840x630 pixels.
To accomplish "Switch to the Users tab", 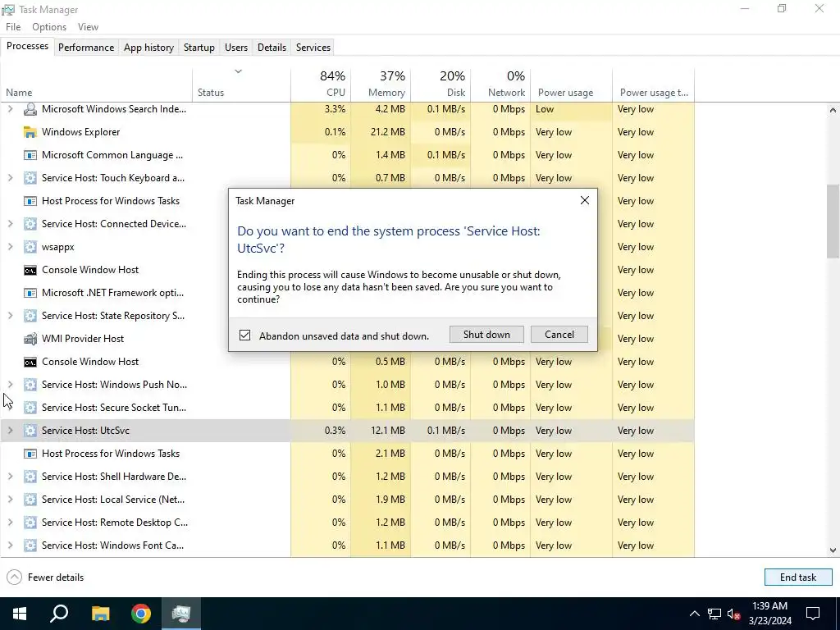I will [236, 47].
